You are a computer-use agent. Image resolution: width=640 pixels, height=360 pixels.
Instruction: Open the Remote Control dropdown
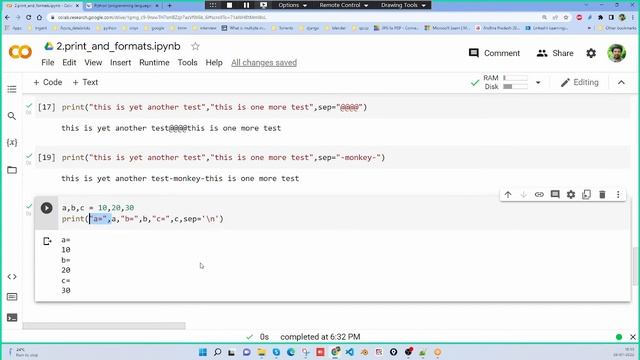click(344, 5)
